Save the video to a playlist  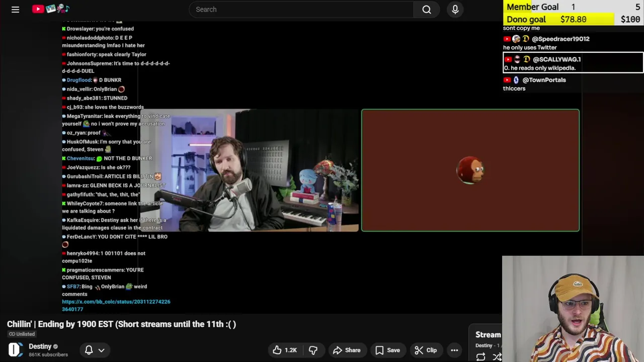387,350
